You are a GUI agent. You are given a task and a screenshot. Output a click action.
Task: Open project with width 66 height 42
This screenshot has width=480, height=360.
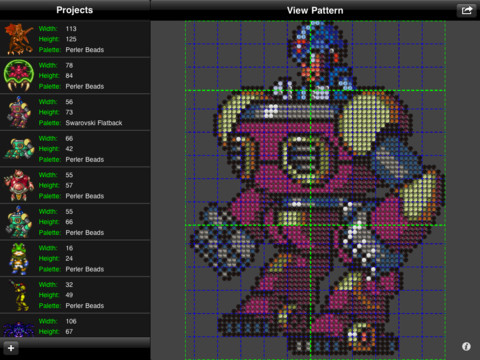75,149
